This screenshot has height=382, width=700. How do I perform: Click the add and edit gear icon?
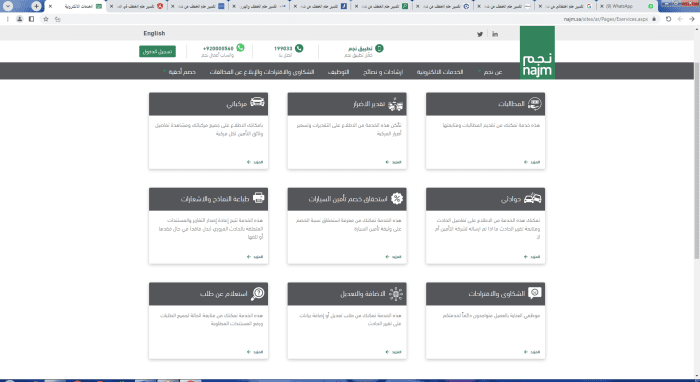pyautogui.click(x=396, y=294)
